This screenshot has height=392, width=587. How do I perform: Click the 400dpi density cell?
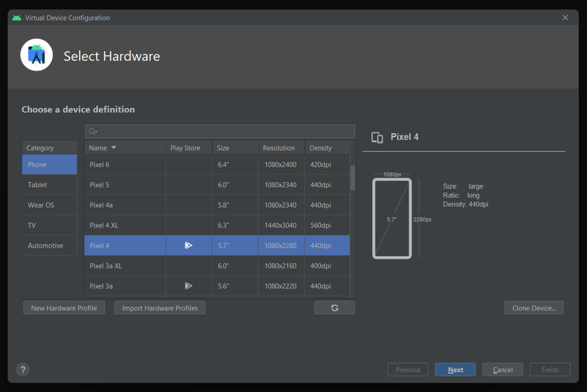click(327, 265)
